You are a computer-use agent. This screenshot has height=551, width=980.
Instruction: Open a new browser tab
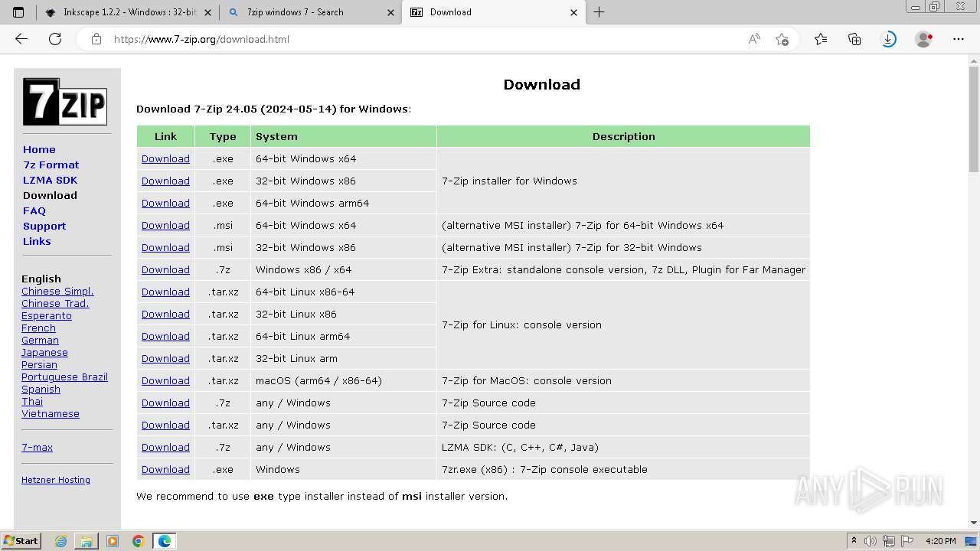coord(599,12)
